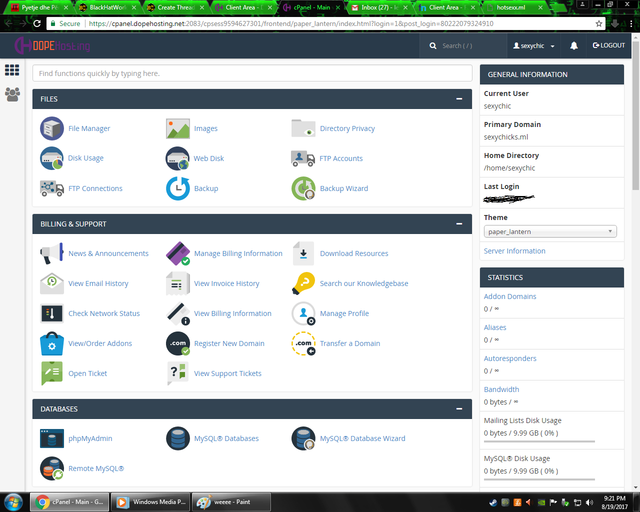640x512 pixels.
Task: Reload the page with refresh button
Action: (x=37, y=24)
